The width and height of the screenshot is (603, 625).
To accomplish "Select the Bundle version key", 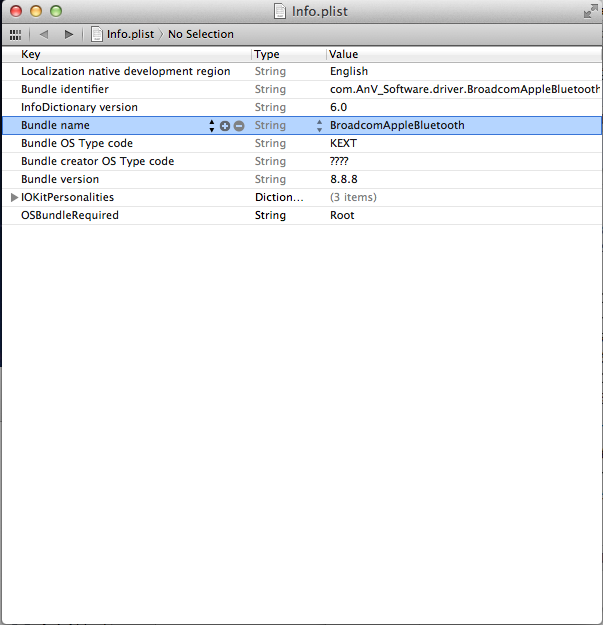I will coord(60,179).
